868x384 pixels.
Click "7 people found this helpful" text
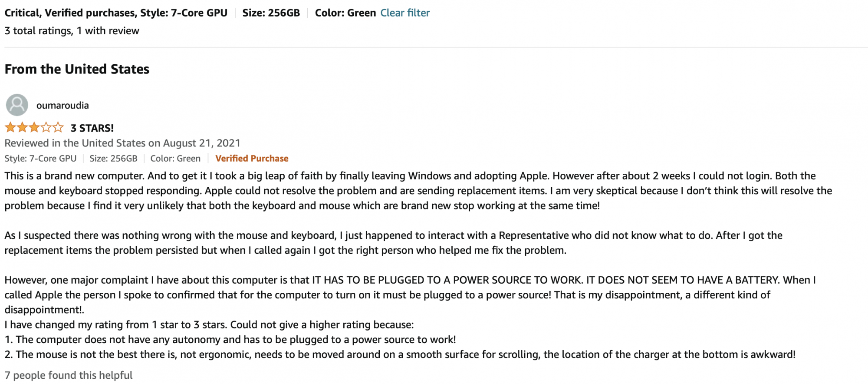click(69, 375)
